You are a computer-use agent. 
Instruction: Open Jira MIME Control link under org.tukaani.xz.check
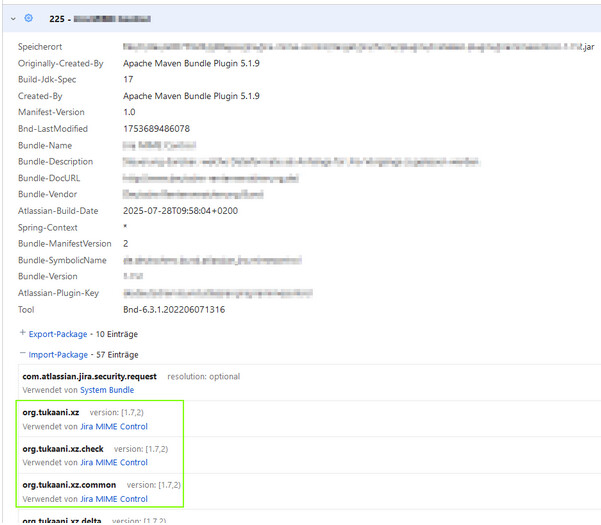click(x=114, y=463)
